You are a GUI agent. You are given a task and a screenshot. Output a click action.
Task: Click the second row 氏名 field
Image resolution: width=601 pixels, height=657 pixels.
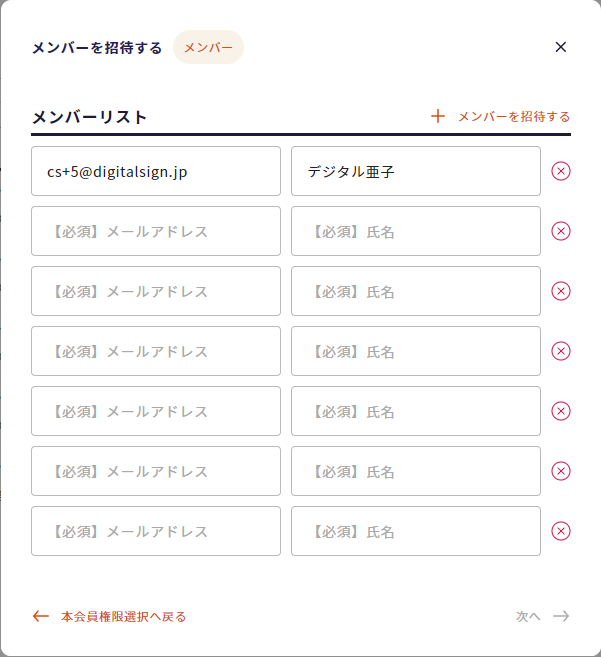(416, 231)
